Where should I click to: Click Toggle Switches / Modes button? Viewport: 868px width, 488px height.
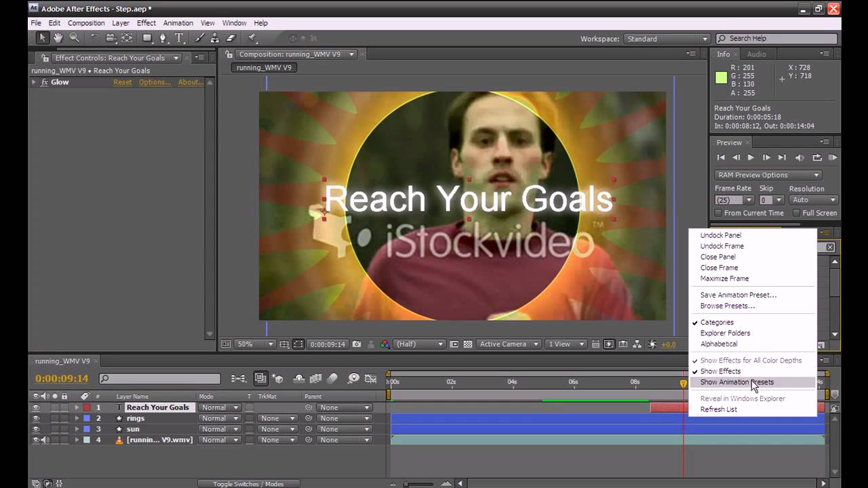coord(248,484)
